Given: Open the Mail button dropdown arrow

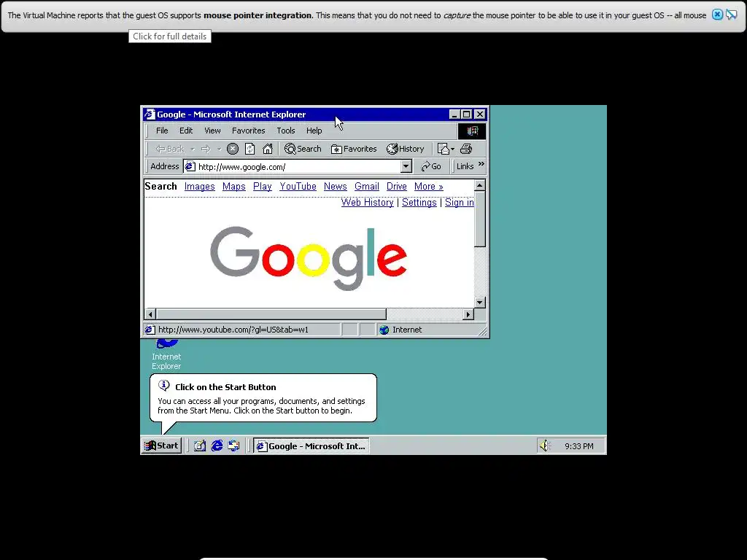Looking at the screenshot, I should point(452,149).
